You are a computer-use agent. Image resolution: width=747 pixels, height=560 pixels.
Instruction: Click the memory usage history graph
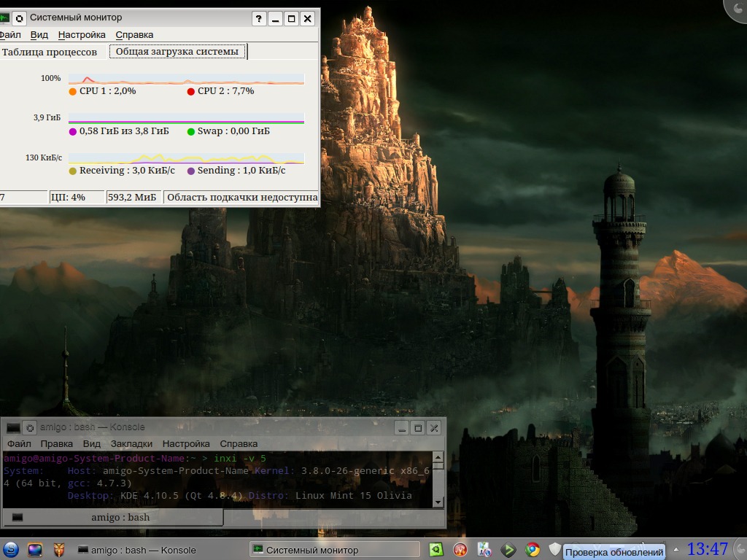pos(186,119)
